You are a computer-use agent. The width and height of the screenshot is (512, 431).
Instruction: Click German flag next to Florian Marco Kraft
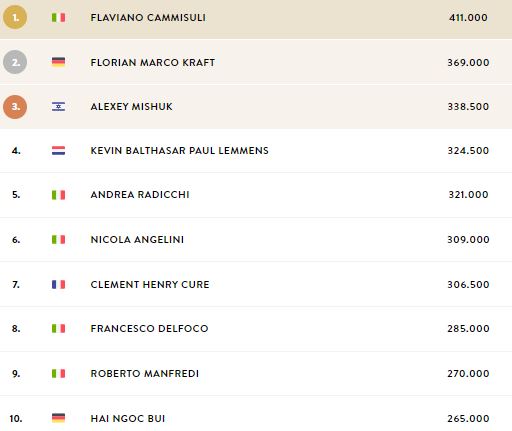click(x=58, y=62)
